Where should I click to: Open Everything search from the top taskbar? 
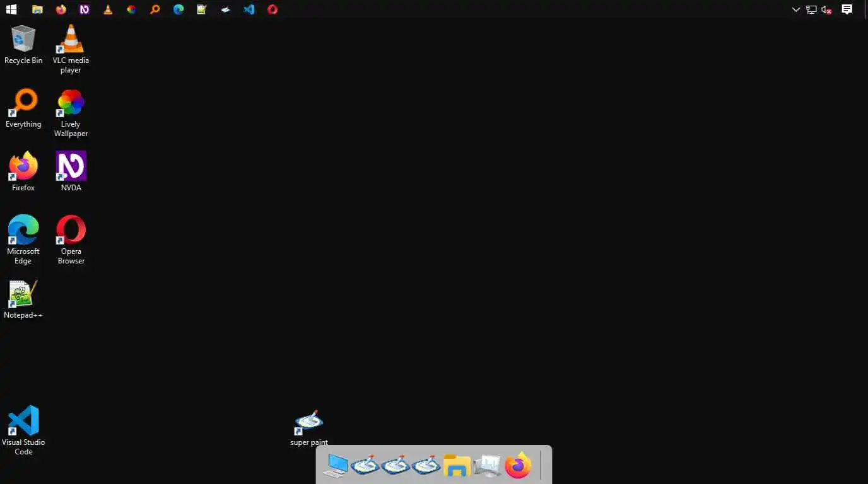coord(155,9)
